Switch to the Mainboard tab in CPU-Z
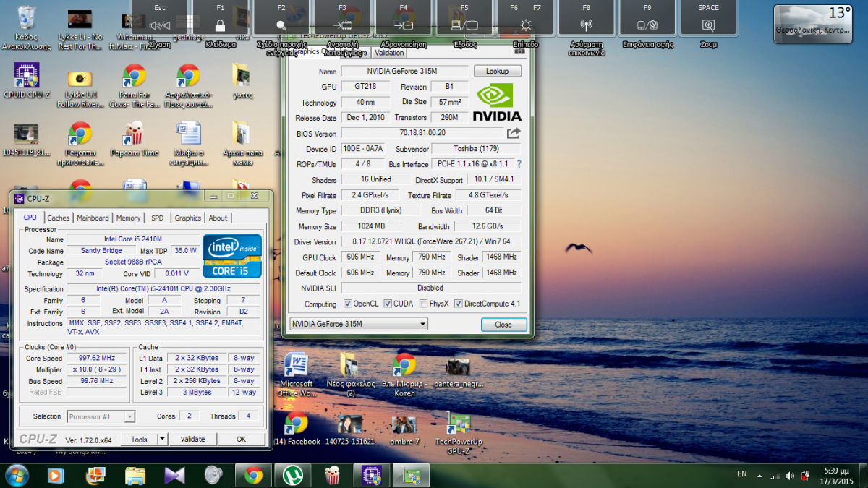868x488 pixels. point(93,218)
